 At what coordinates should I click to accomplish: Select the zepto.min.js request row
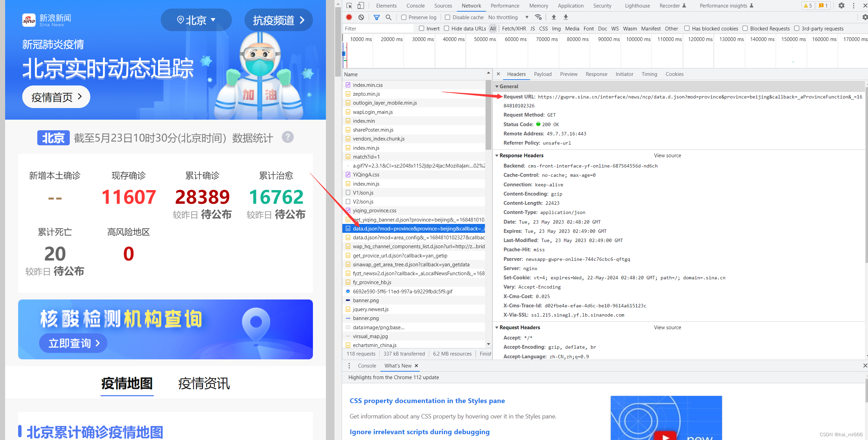[x=414, y=94]
